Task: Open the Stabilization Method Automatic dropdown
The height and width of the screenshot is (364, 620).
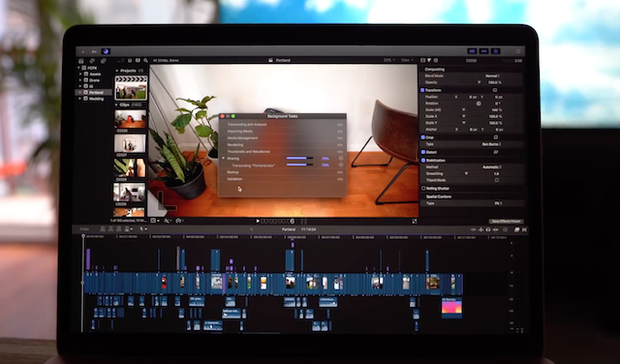Action: pyautogui.click(x=491, y=167)
